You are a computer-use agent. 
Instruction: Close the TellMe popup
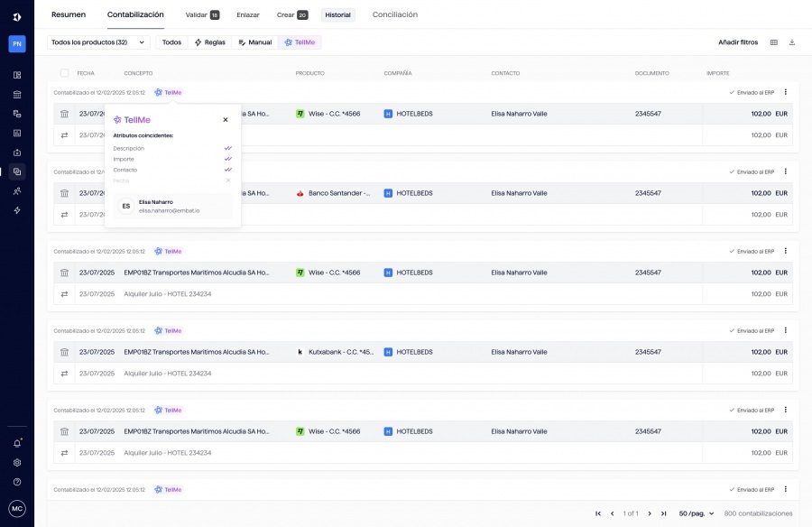click(226, 119)
